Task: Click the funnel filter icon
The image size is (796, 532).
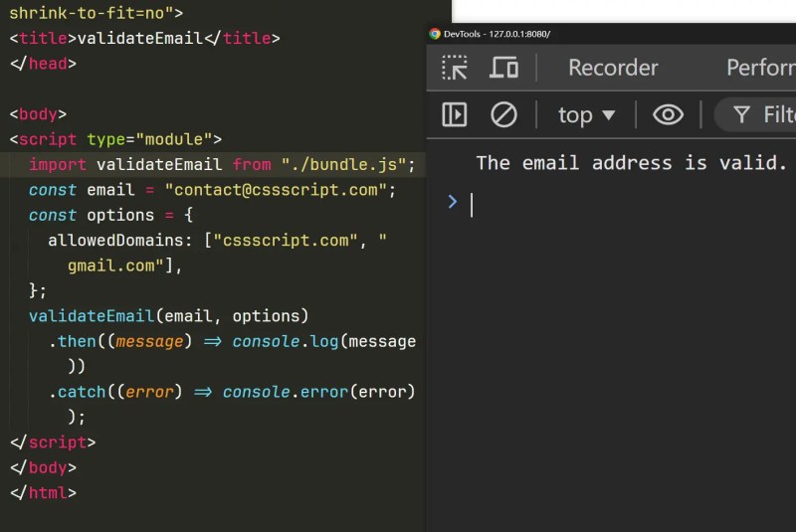Action: coord(741,114)
